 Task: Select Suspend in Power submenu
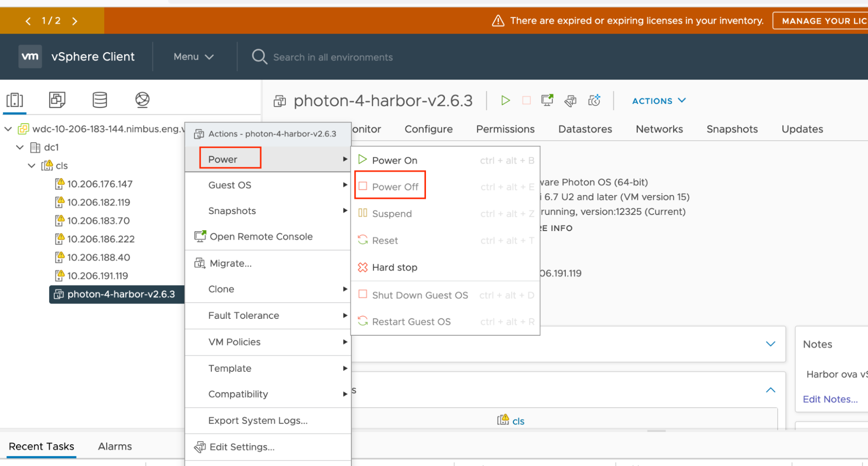[x=446, y=214]
